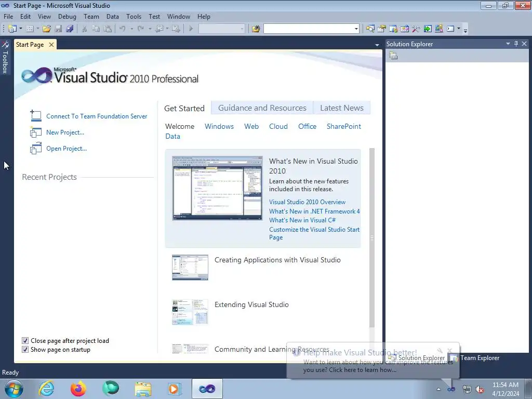The image size is (532, 399).
Task: Close the Start Page tab
Action: pos(51,45)
